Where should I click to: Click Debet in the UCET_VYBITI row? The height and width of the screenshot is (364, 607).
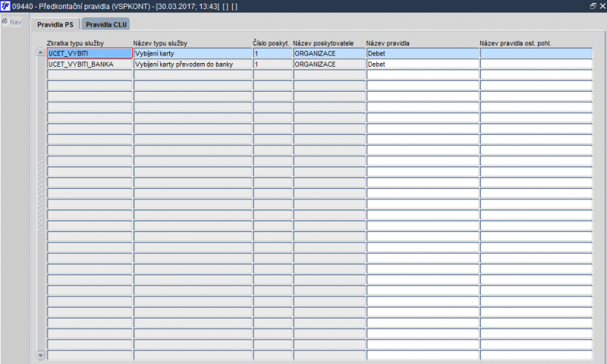tap(423, 53)
